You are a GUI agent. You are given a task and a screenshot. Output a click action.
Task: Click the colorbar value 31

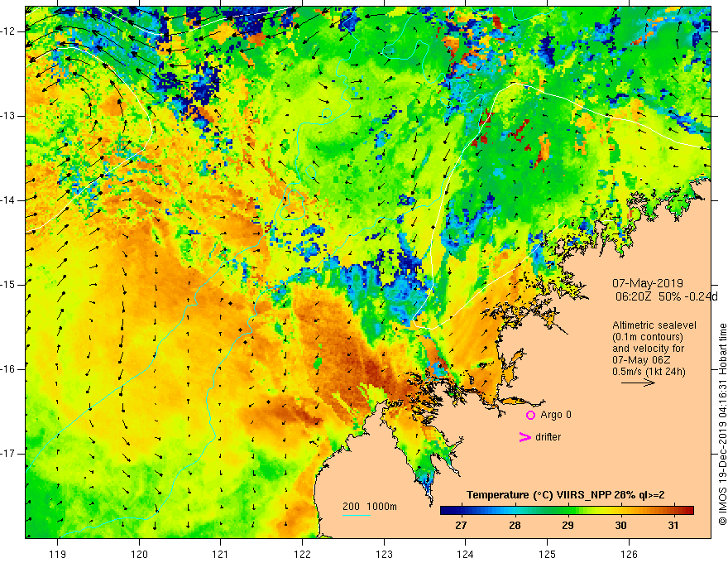(673, 526)
